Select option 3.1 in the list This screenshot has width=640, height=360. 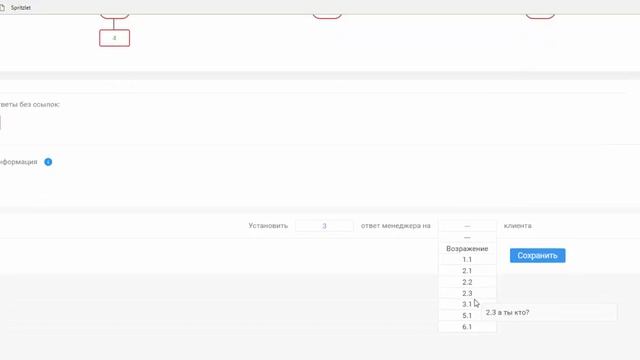point(467,304)
